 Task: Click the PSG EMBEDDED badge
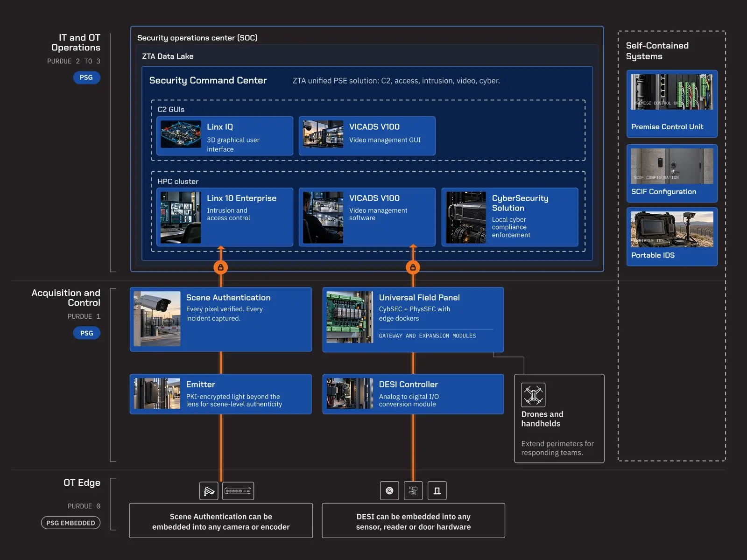[x=70, y=523]
